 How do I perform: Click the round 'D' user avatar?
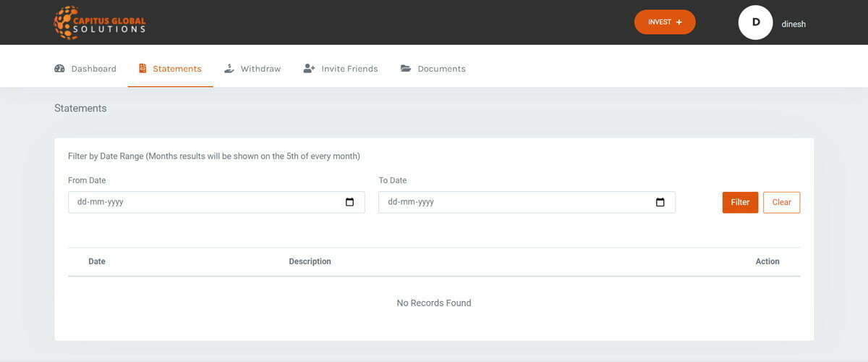coord(755,22)
